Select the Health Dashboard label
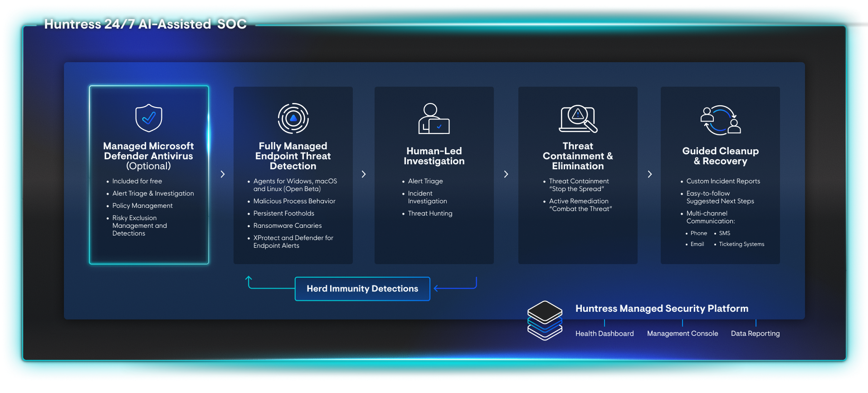Screen dimensions: 868x393 pyautogui.click(x=604, y=334)
